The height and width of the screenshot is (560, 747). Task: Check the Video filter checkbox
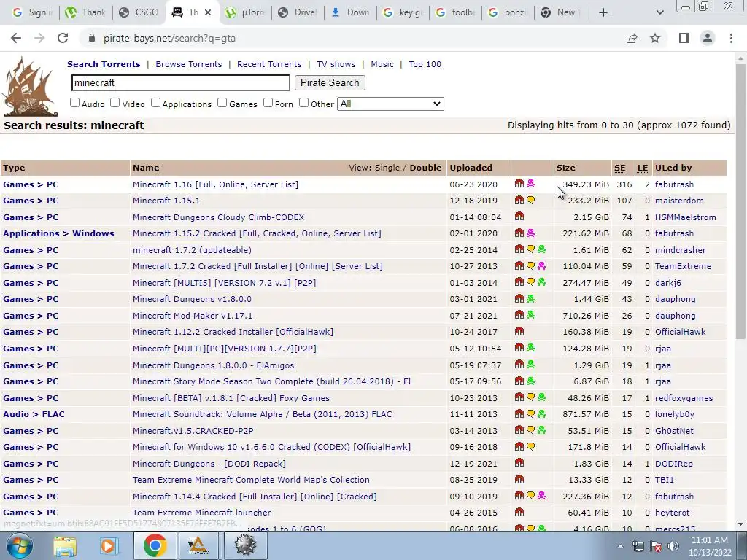coord(115,102)
